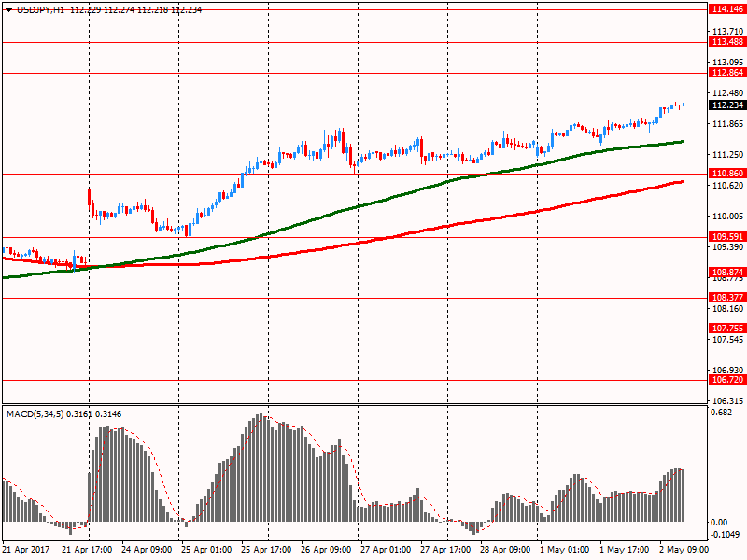
Task: Click the 25 Apr 17:00 time label
Action: 266,550
